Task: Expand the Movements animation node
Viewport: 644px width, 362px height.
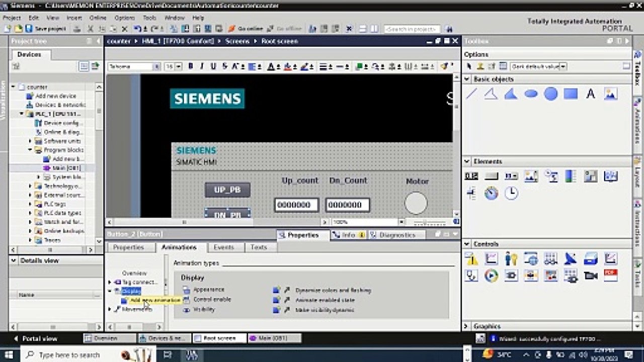Action: tap(110, 309)
